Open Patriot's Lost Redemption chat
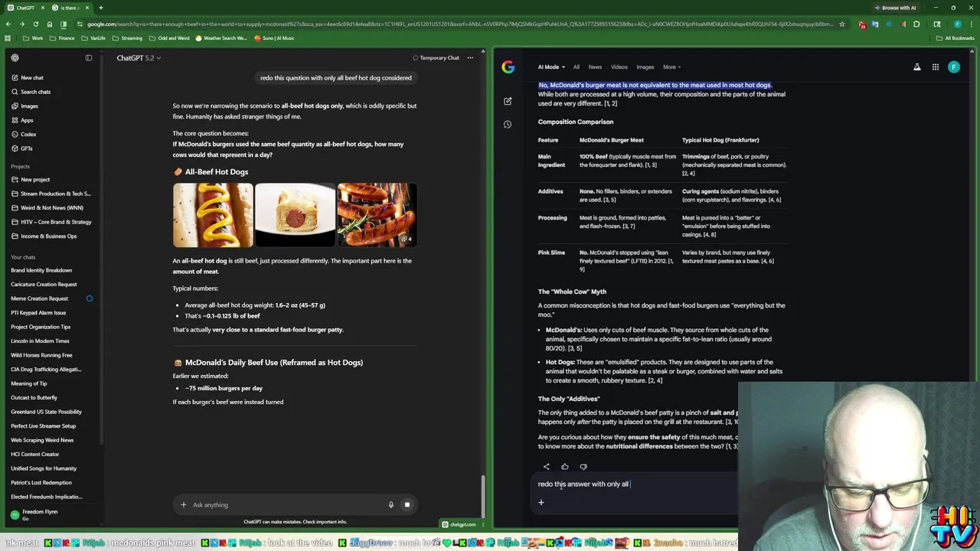The width and height of the screenshot is (980, 551). [41, 482]
